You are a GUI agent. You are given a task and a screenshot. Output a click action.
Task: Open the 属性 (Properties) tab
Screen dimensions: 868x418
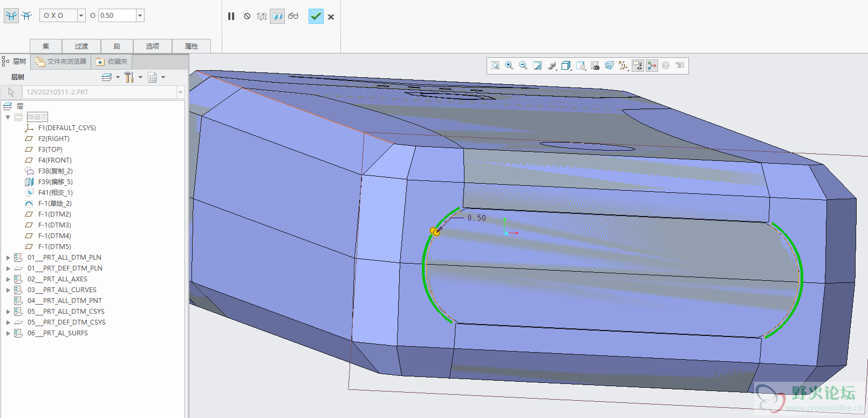pos(192,46)
